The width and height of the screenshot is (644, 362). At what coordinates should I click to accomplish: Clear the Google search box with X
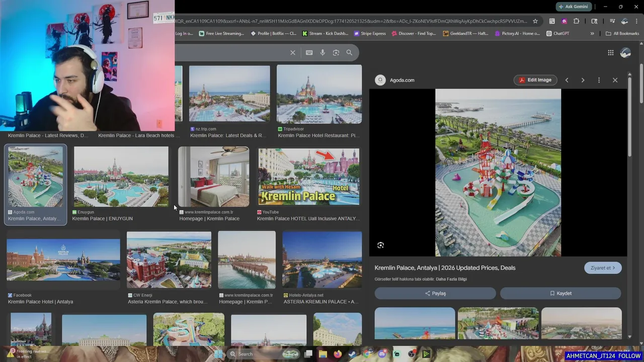click(x=293, y=53)
